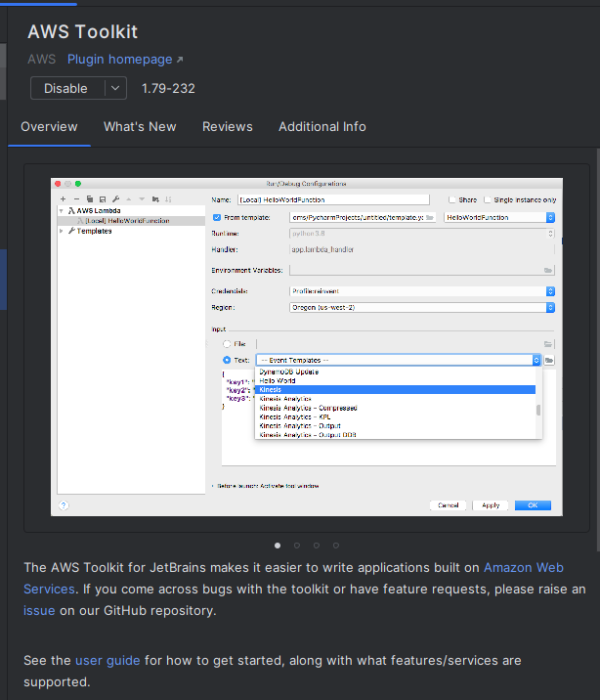Choose highlighted Kinesis item in preview list
600x700 pixels.
pos(395,390)
